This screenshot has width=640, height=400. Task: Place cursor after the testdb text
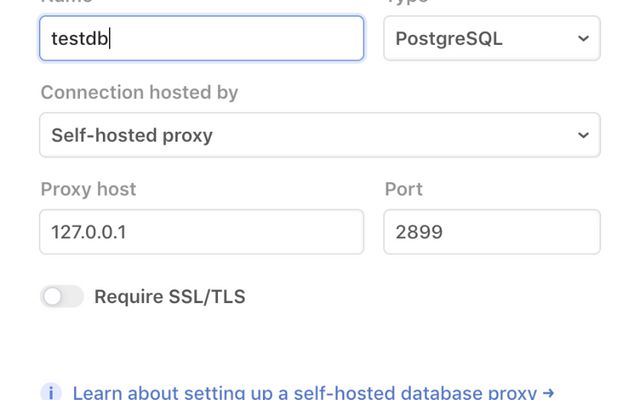tap(112, 39)
